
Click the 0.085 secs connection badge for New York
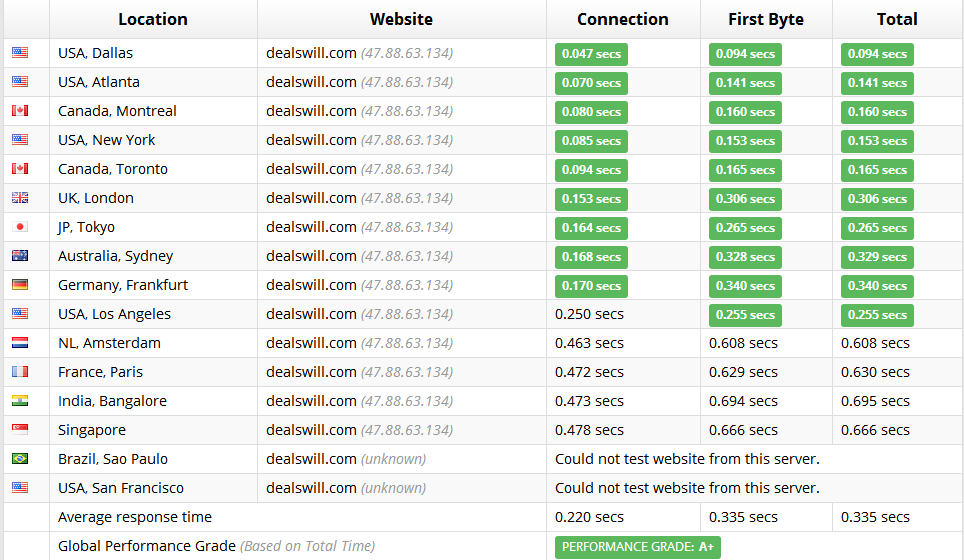pos(591,141)
